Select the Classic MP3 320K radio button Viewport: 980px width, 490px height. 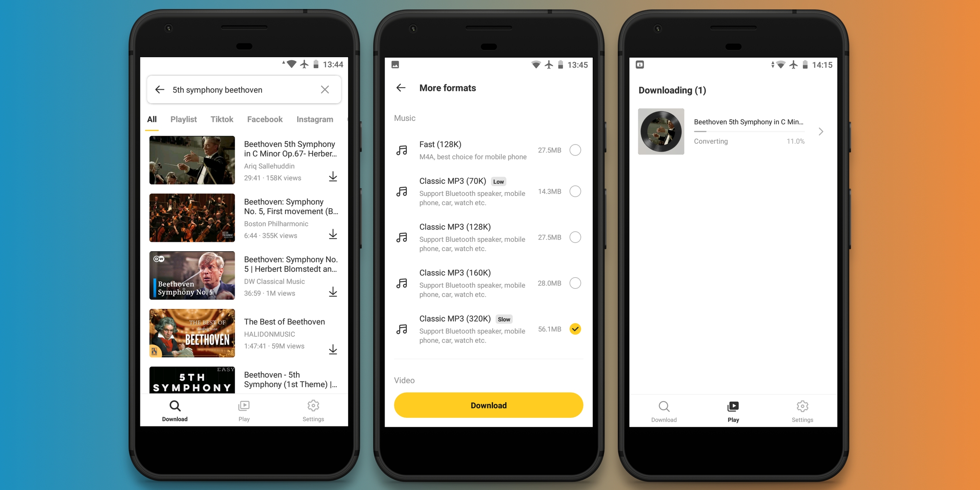575,328
